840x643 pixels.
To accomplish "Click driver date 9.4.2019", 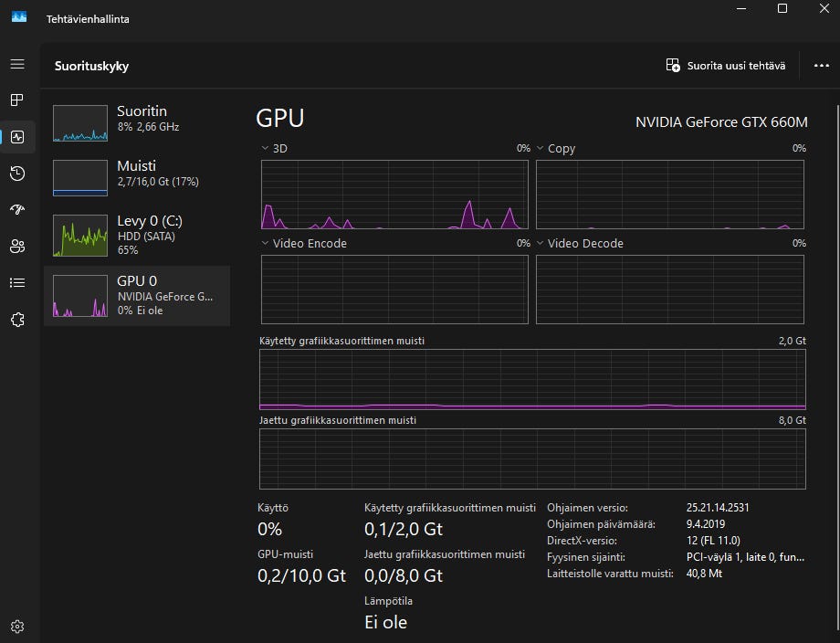I will click(705, 524).
